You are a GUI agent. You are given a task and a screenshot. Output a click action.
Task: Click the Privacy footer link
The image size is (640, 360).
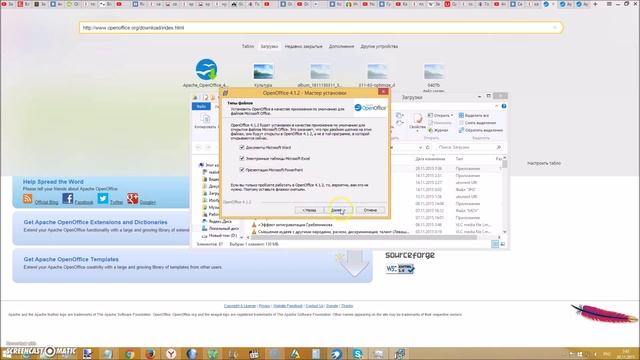pyautogui.click(x=264, y=306)
